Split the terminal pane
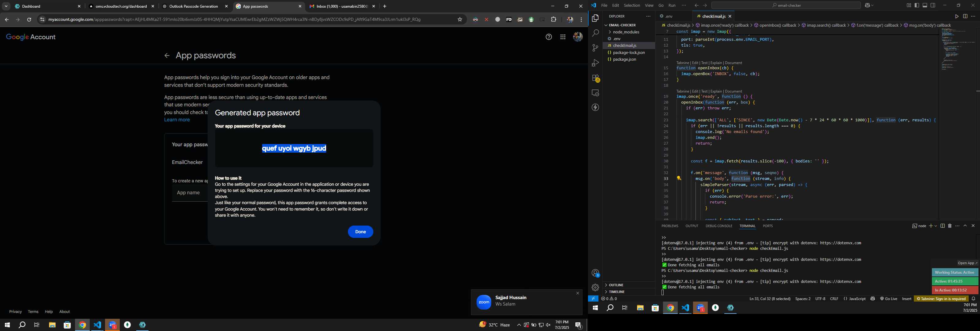This screenshot has width=980, height=331. pyautogui.click(x=942, y=226)
